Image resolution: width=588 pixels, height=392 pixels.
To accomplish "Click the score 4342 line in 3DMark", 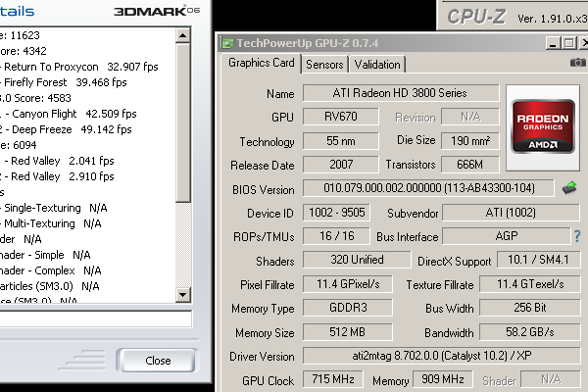I will [x=24, y=51].
